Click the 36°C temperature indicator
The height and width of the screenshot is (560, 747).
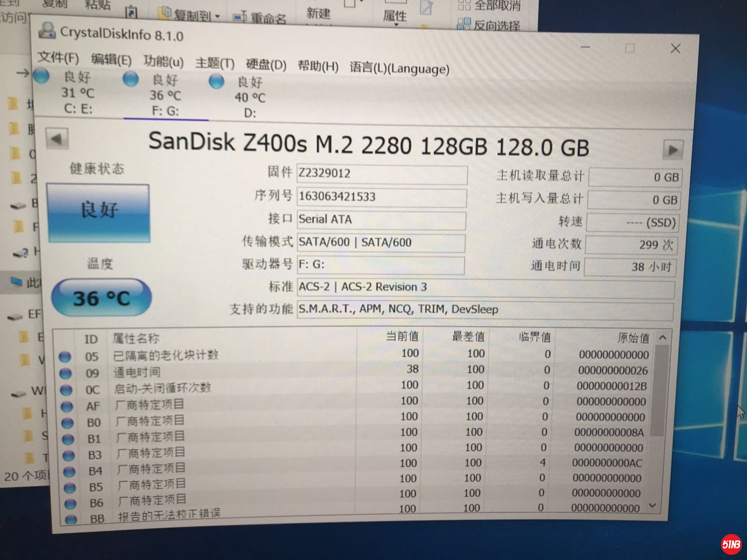101,296
